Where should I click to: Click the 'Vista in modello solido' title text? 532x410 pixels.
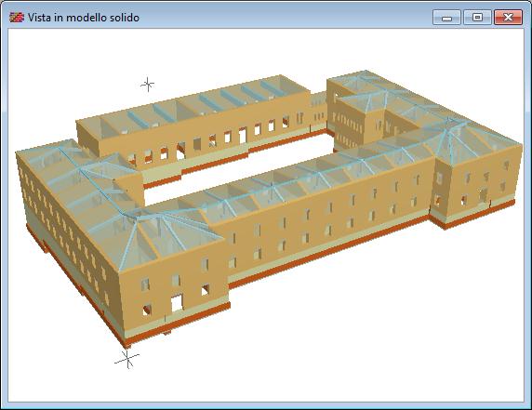pos(84,18)
